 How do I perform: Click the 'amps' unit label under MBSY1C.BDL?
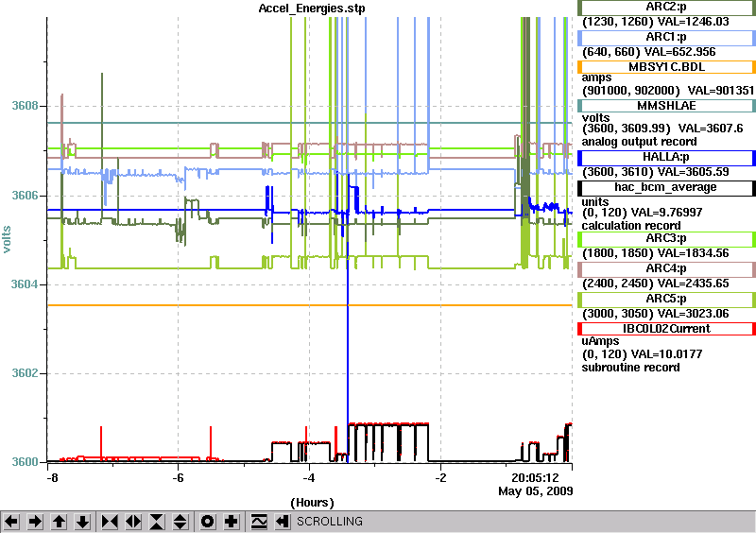pyautogui.click(x=596, y=78)
